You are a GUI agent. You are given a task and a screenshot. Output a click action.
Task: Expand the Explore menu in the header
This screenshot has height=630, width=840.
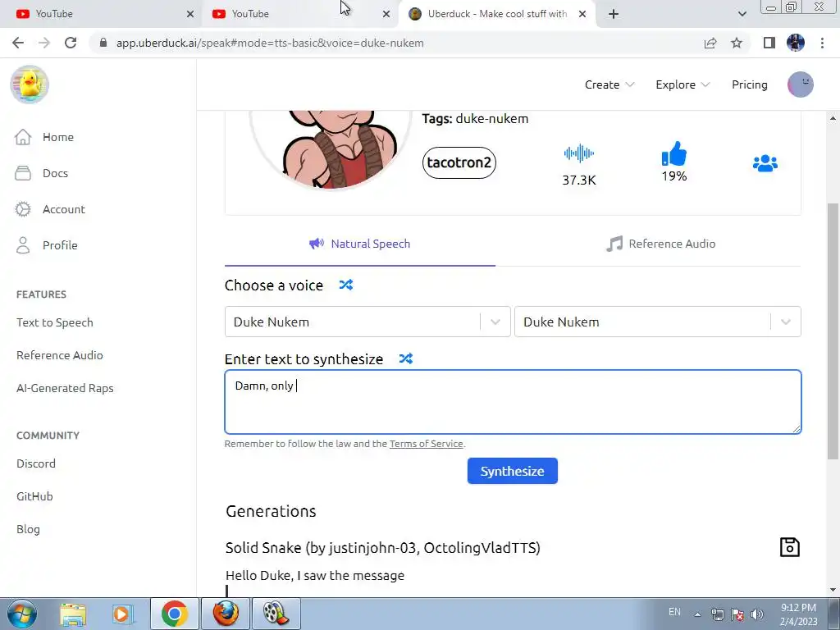[682, 84]
